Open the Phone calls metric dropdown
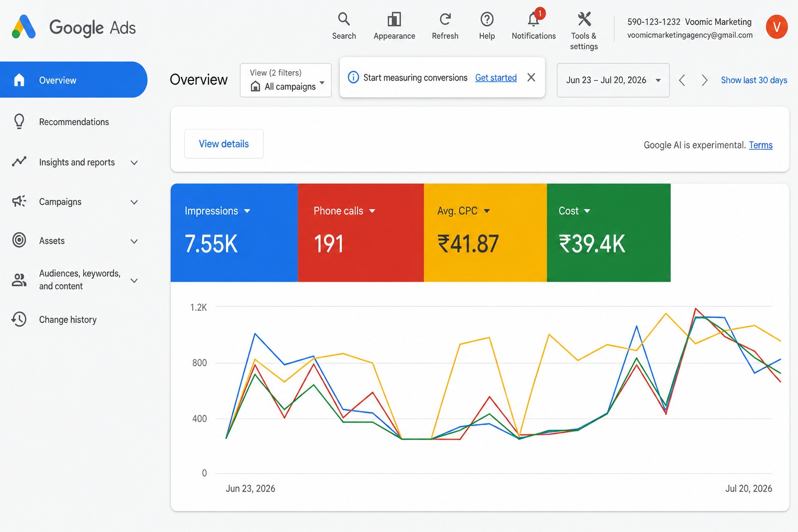This screenshot has width=798, height=532. (372, 211)
